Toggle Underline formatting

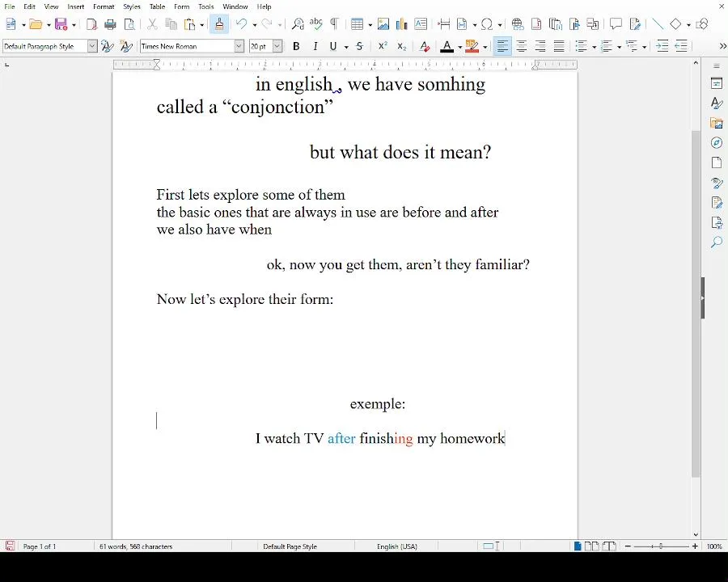[x=333, y=46]
